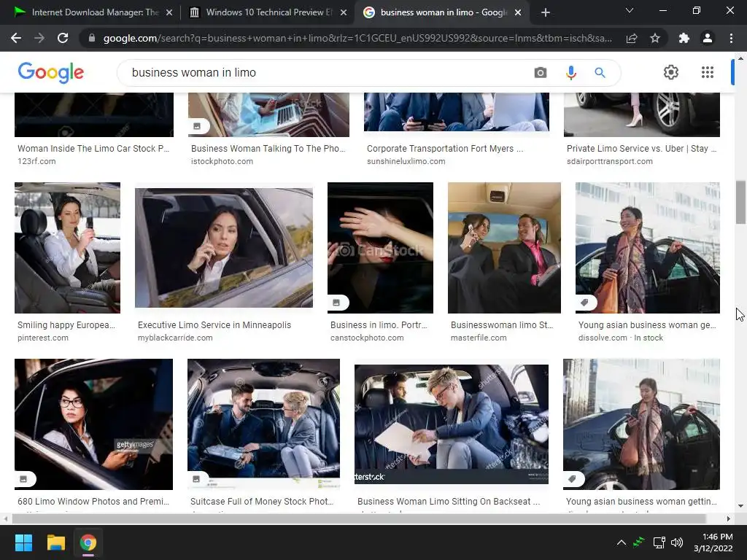Click the horizontal scrollbar at bottom
This screenshot has width=747, height=560.
tap(359, 518)
